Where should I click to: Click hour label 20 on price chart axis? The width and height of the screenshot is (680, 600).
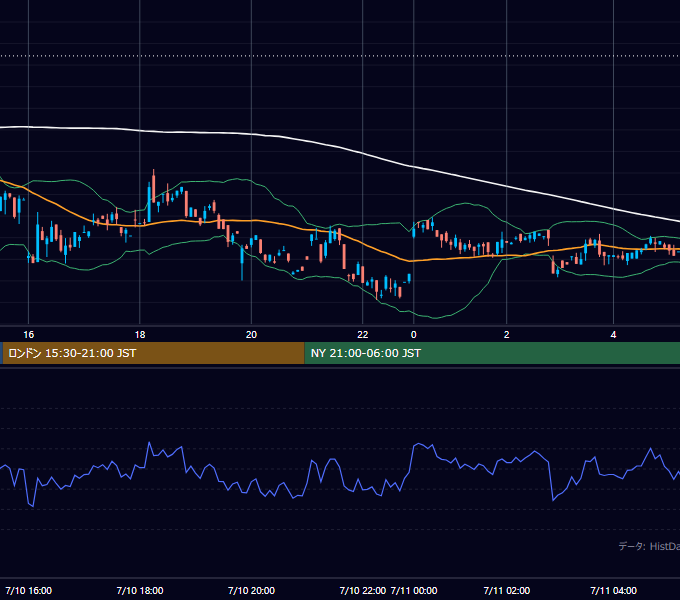[251, 335]
